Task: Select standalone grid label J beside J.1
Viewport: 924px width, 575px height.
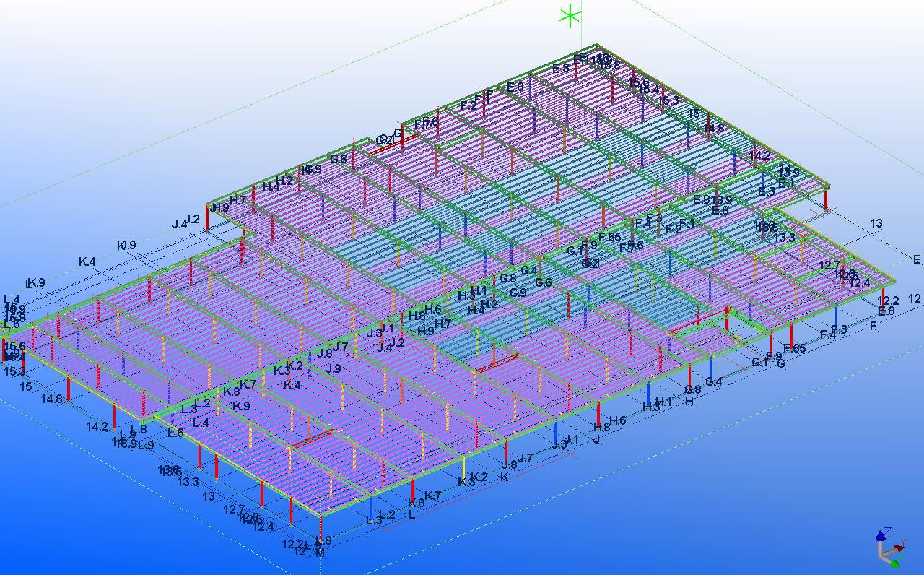Action: pyautogui.click(x=596, y=439)
